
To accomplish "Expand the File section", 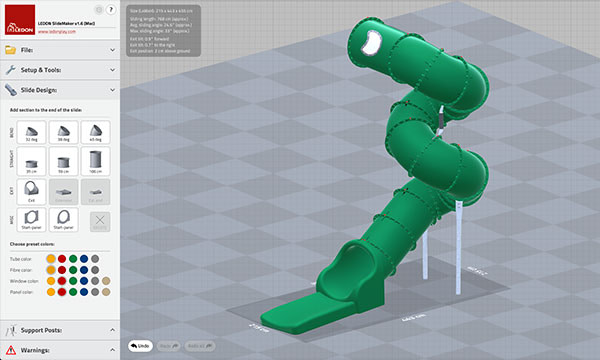I will (60, 50).
